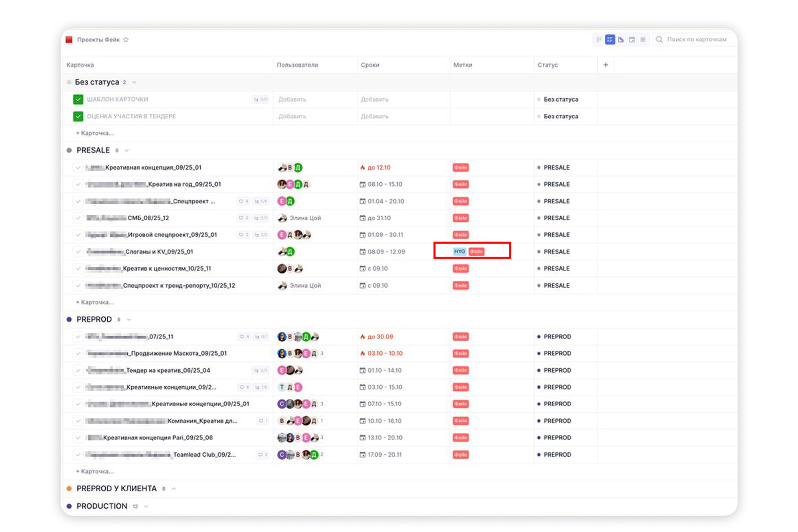The width and height of the screenshot is (798, 532).
Task: Select the active list view icon
Action: click(x=610, y=40)
